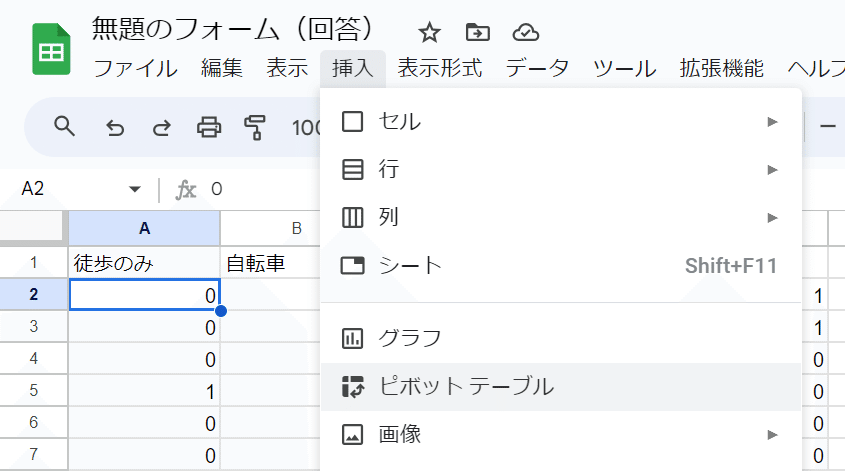Select column A header
Screen dimensions: 845x471
tap(144, 229)
